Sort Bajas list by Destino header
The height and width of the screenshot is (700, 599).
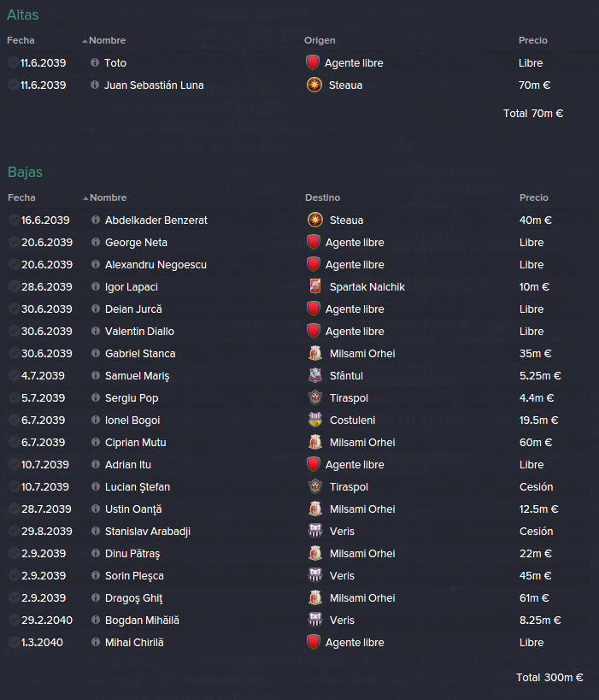coord(322,197)
